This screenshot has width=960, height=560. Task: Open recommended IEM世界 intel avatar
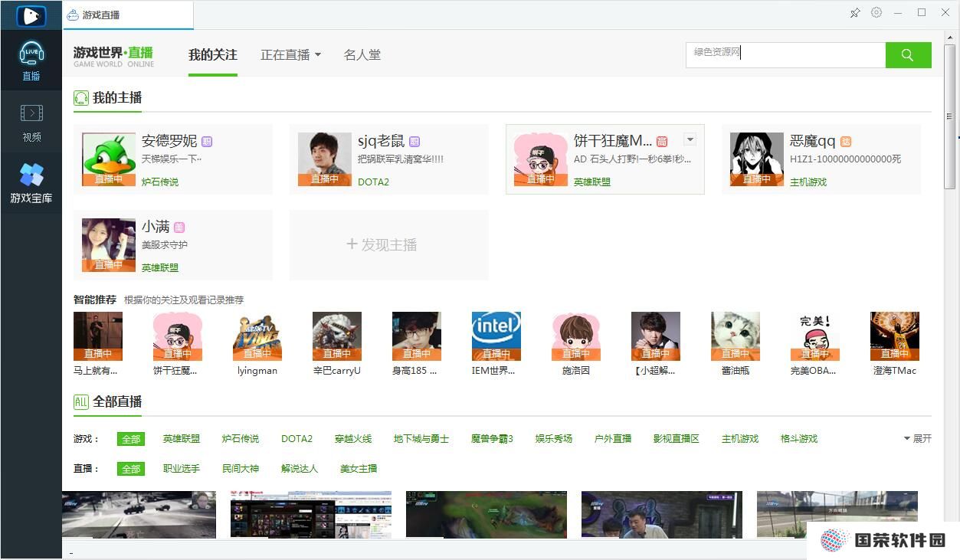(496, 336)
